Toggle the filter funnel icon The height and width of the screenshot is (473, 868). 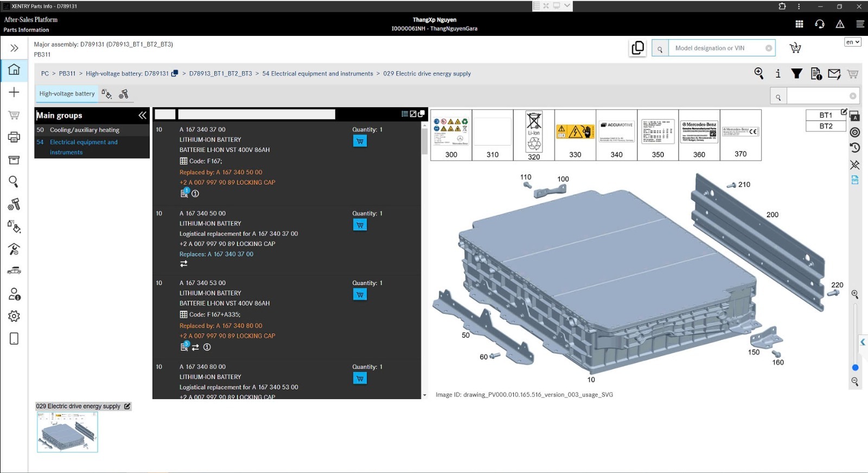[x=796, y=73]
